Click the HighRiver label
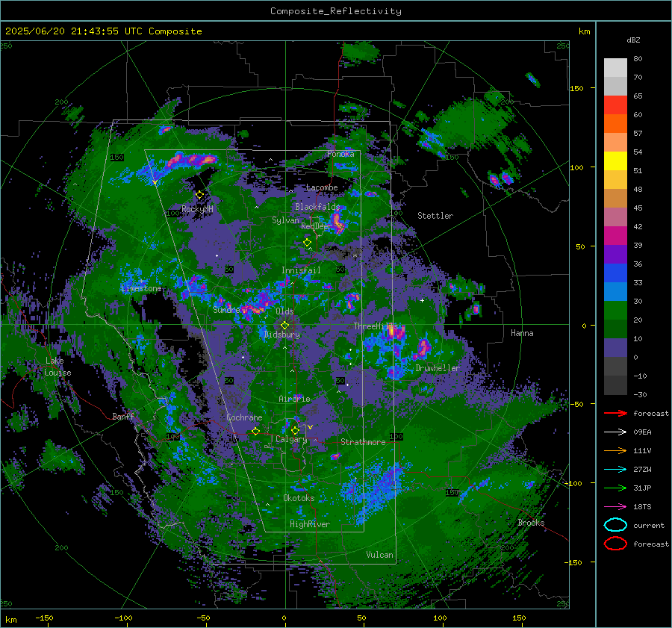 pos(310,524)
